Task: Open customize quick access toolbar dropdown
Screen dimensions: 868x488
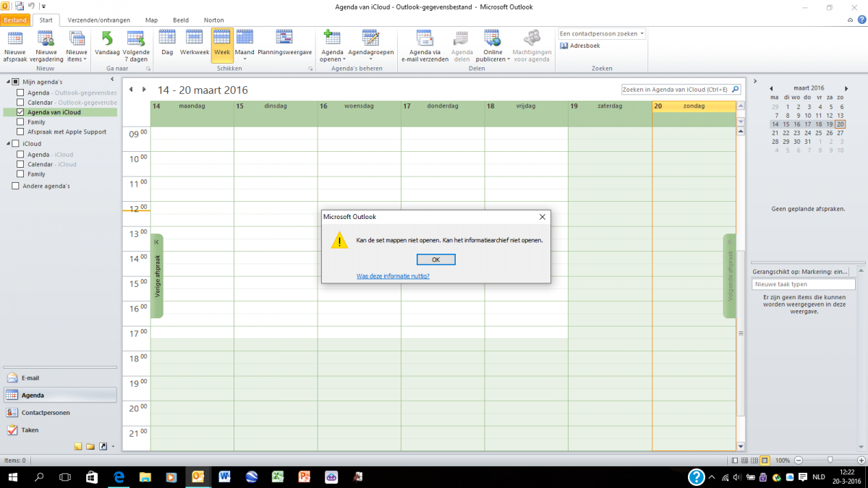Action: click(x=43, y=6)
